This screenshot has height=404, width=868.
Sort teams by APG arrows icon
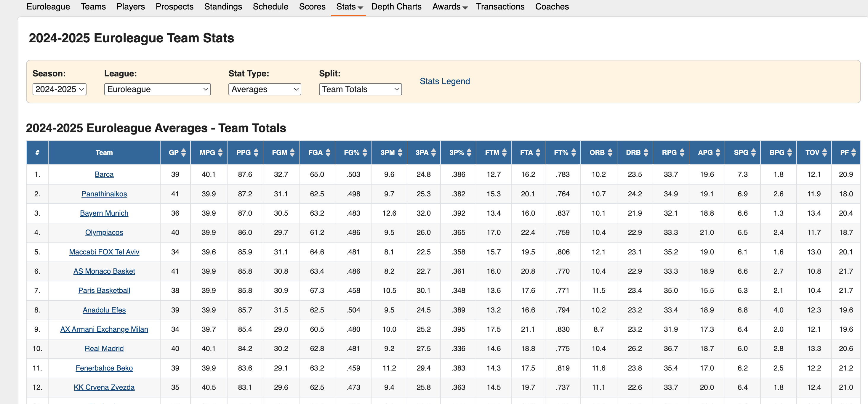click(x=718, y=153)
